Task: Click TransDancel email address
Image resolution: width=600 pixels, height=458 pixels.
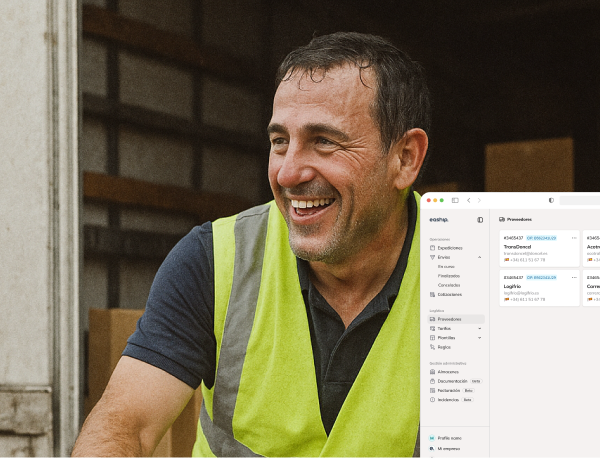Action: coord(525,253)
